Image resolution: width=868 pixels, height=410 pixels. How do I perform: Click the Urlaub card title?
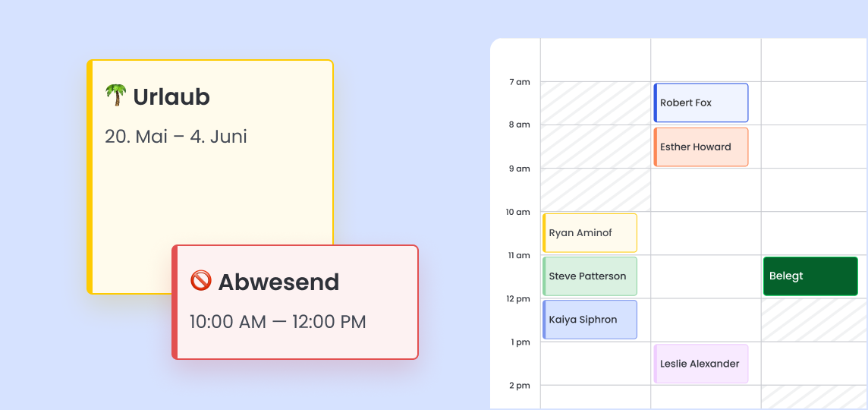(171, 97)
